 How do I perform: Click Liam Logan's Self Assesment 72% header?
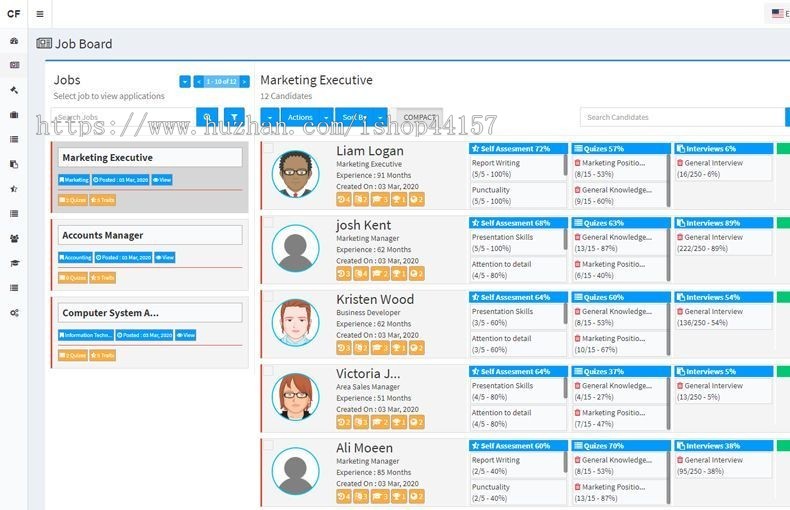(518, 149)
